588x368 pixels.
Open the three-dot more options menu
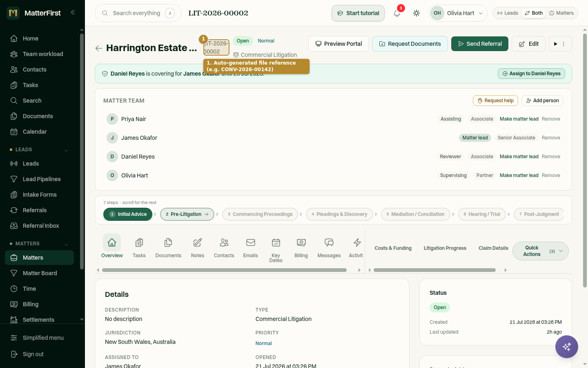tap(563, 44)
